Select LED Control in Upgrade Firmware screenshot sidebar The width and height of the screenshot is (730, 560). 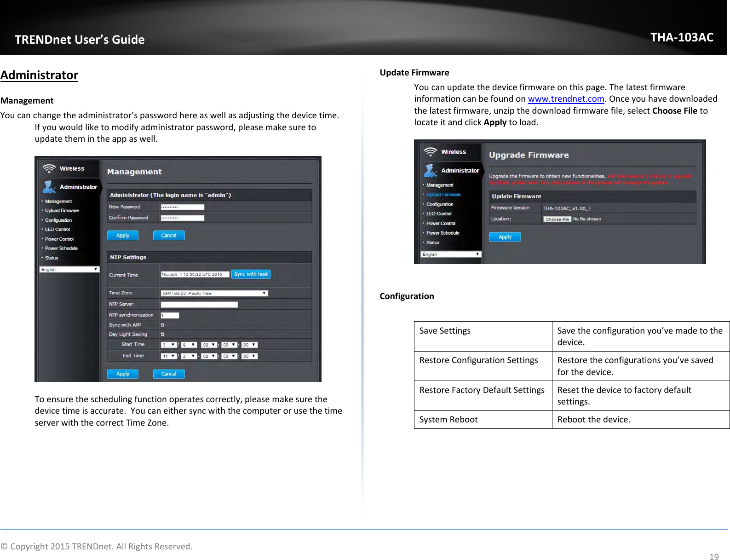point(439,214)
